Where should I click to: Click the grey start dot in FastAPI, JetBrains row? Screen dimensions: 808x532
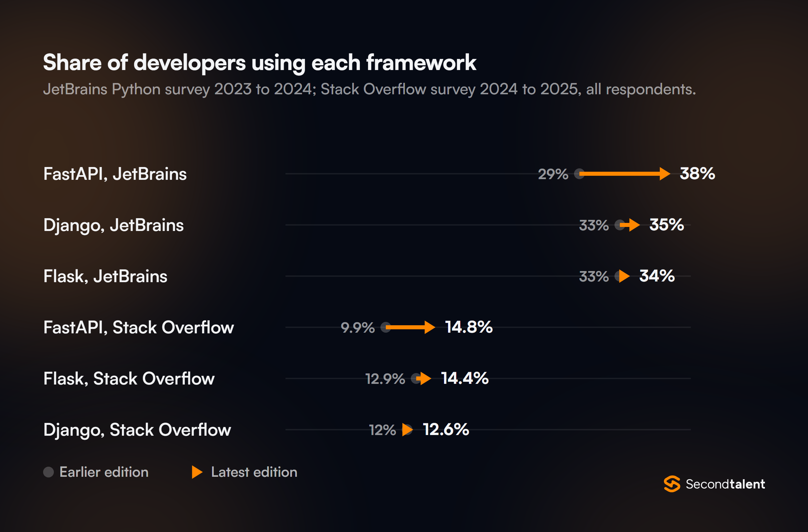(579, 174)
